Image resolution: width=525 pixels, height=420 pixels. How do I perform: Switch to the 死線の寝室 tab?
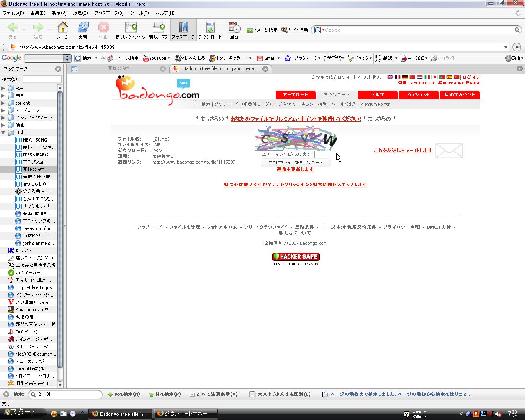pyautogui.click(x=119, y=69)
